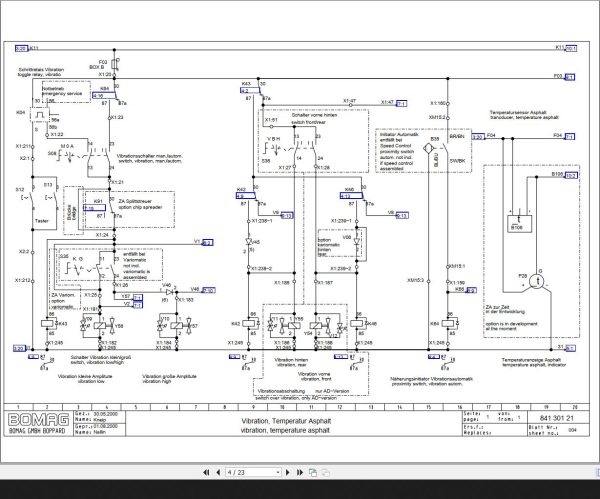Go to the first page

click(206, 472)
